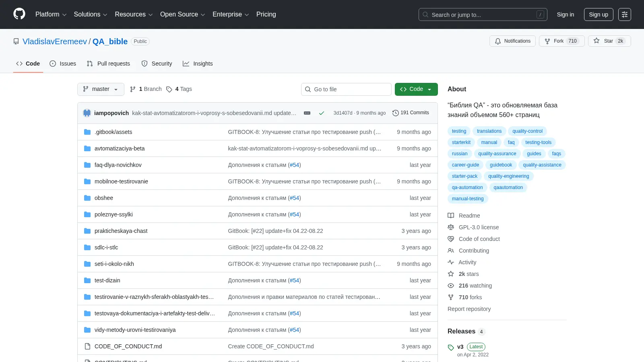Open the sdlc-i-stlc folder
Image resolution: width=644 pixels, height=362 pixels.
[106, 247]
